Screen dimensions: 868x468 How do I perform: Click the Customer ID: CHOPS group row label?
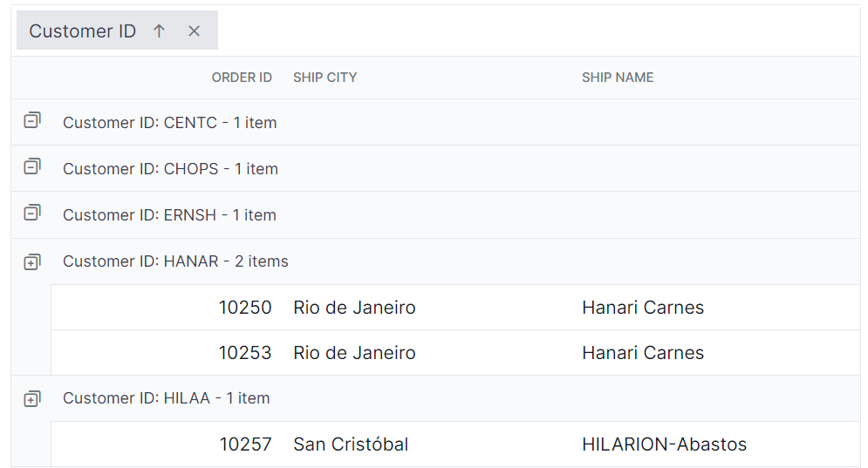170,169
